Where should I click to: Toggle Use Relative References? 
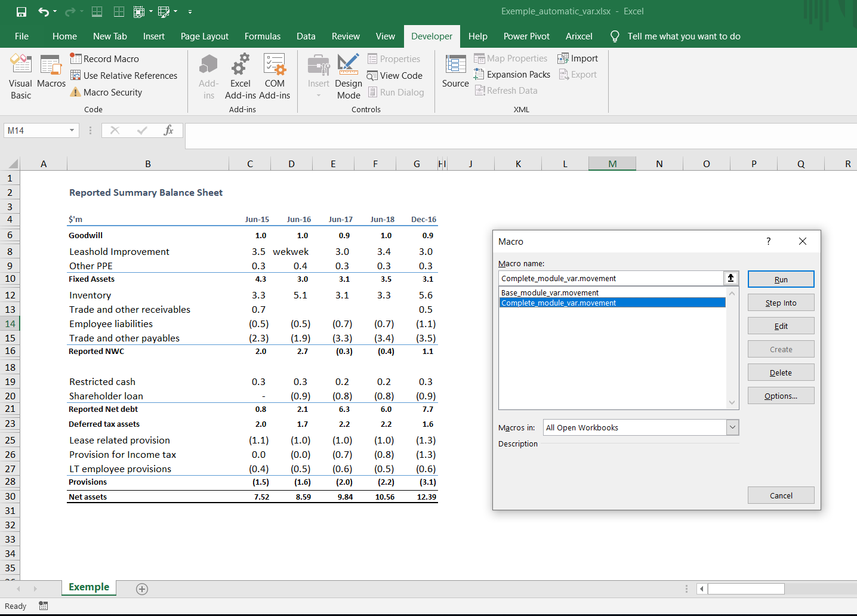pos(124,75)
